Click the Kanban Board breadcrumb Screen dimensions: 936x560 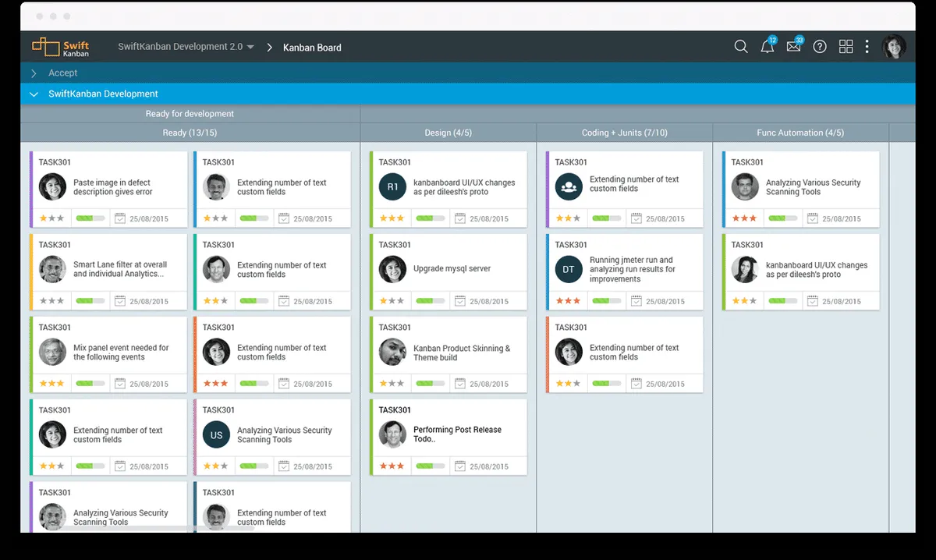click(x=312, y=48)
